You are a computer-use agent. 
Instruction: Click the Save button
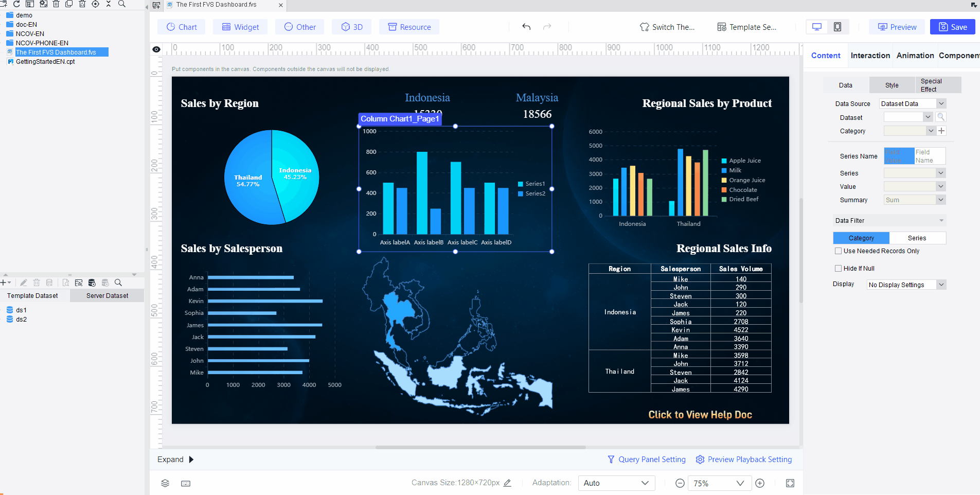coord(952,27)
